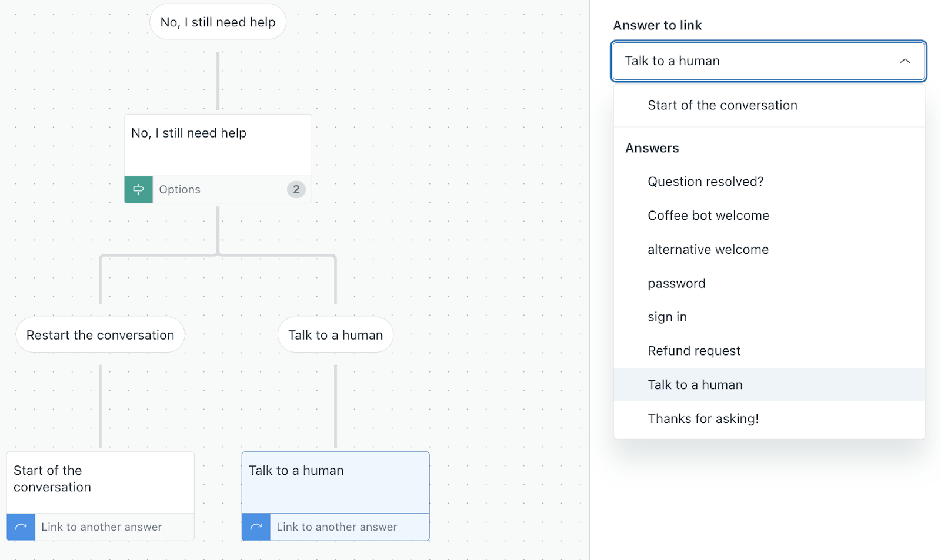The height and width of the screenshot is (560, 941).
Task: Choose Thanks for asking! answer
Action: tap(703, 418)
